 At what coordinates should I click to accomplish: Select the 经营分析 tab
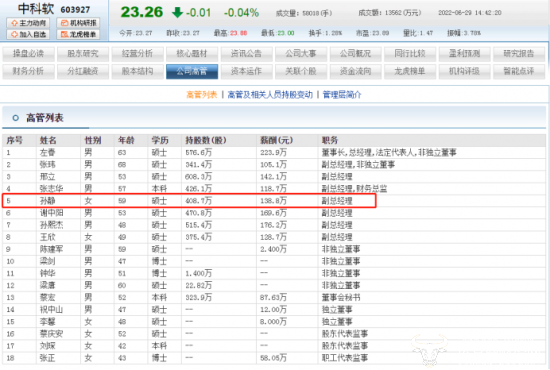137,54
